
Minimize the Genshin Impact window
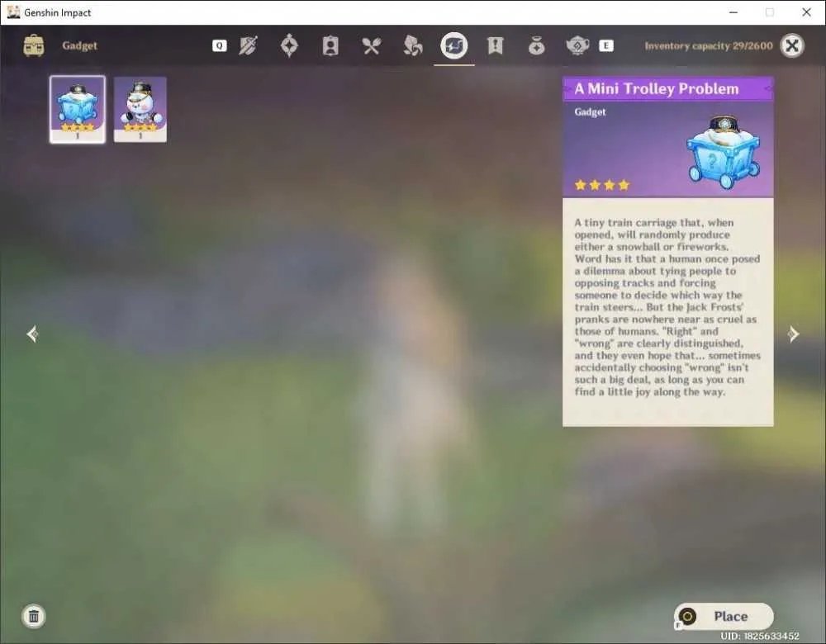pyautogui.click(x=733, y=12)
